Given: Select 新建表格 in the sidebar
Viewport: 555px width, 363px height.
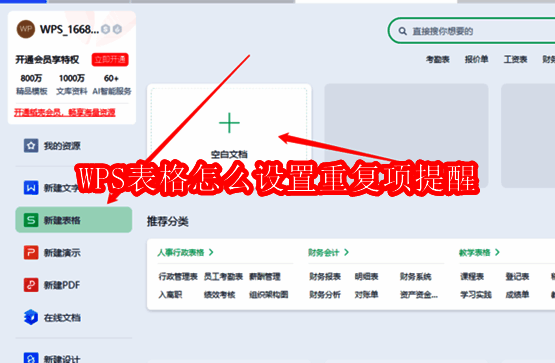Looking at the screenshot, I should point(74,220).
